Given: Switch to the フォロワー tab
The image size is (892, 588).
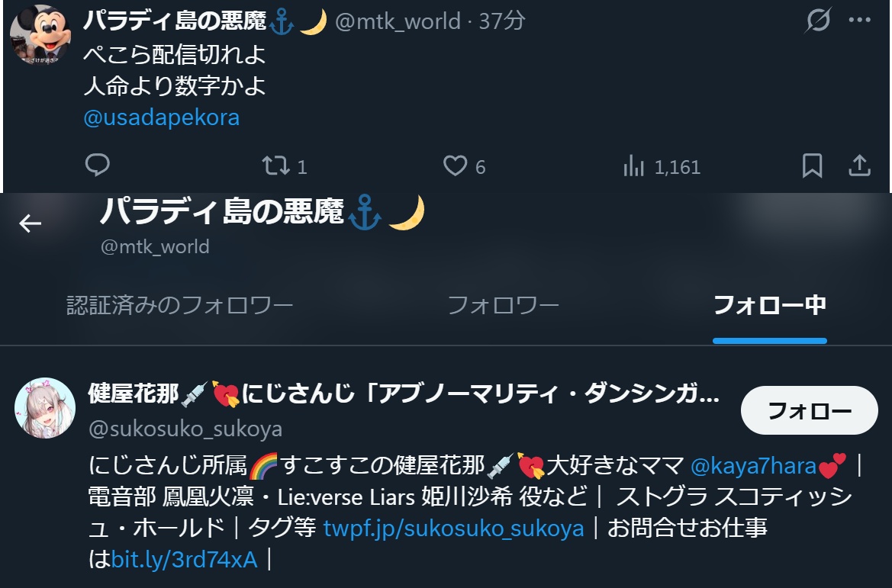Looking at the screenshot, I should [504, 305].
